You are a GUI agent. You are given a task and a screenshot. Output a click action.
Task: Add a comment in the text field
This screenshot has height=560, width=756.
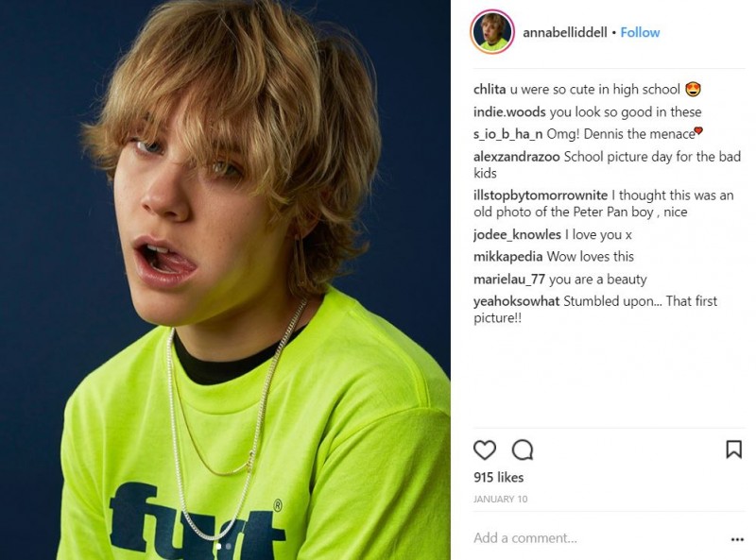click(x=598, y=538)
